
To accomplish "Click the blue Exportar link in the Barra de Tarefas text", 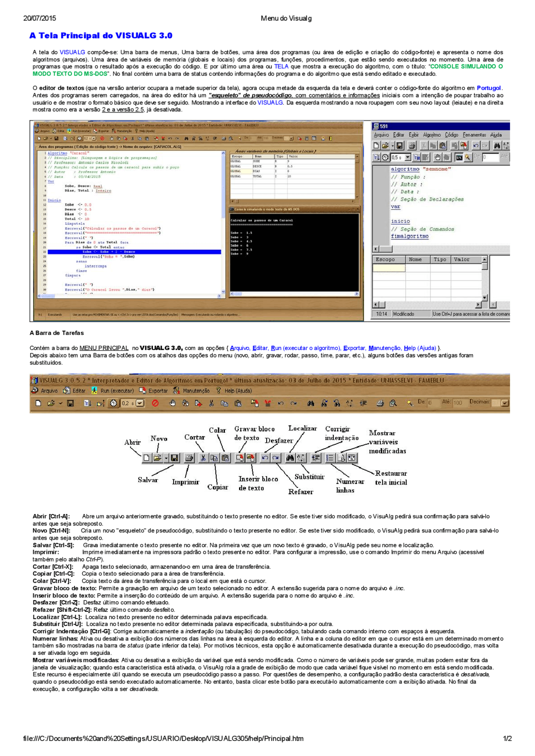I will (354, 348).
